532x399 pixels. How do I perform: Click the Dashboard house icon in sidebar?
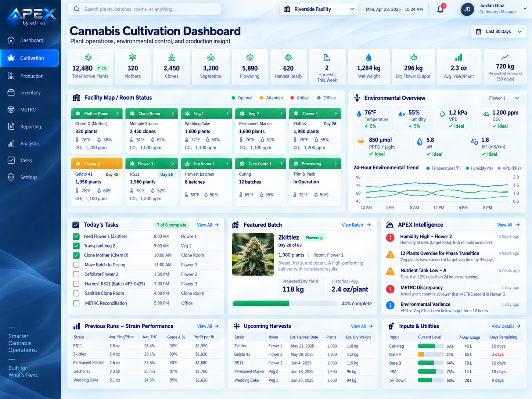click(11, 40)
